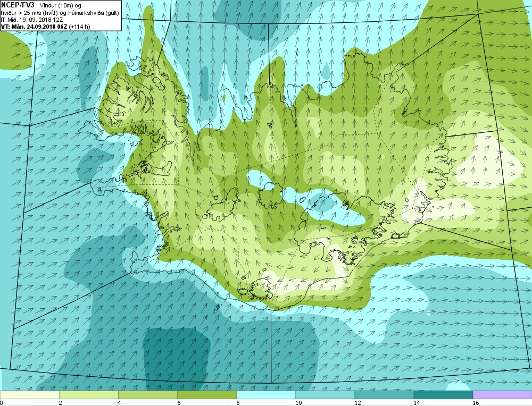Click the '0' scale label

2,403
